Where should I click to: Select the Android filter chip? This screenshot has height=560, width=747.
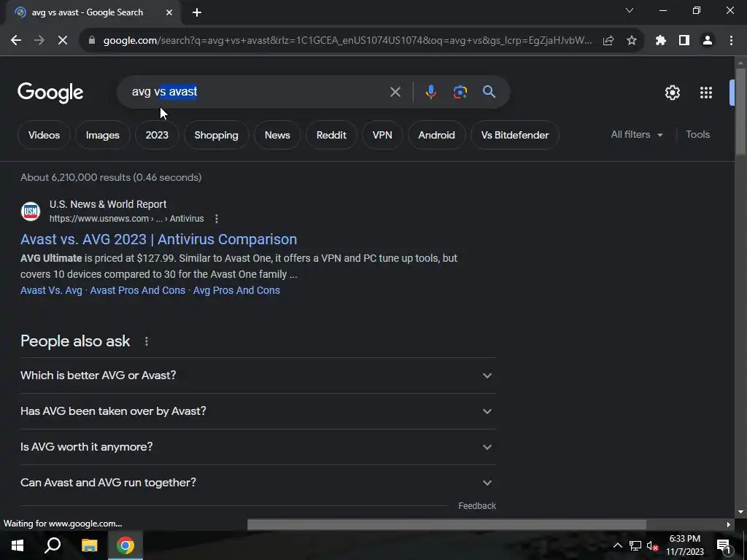coord(436,135)
